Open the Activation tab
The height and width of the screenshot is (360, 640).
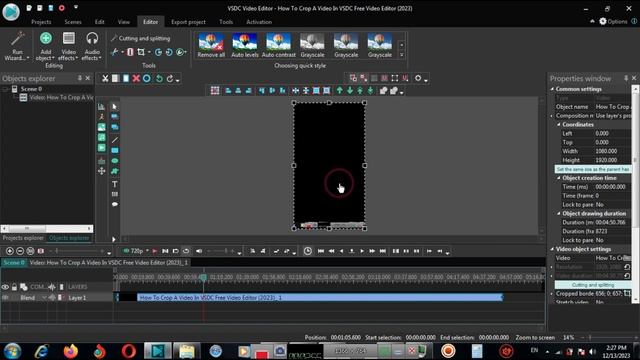coord(259,22)
